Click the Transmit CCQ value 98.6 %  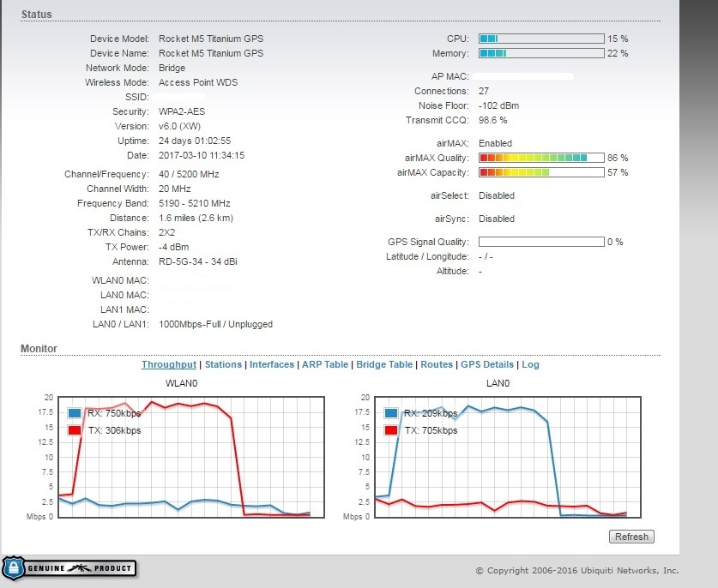pyautogui.click(x=492, y=120)
